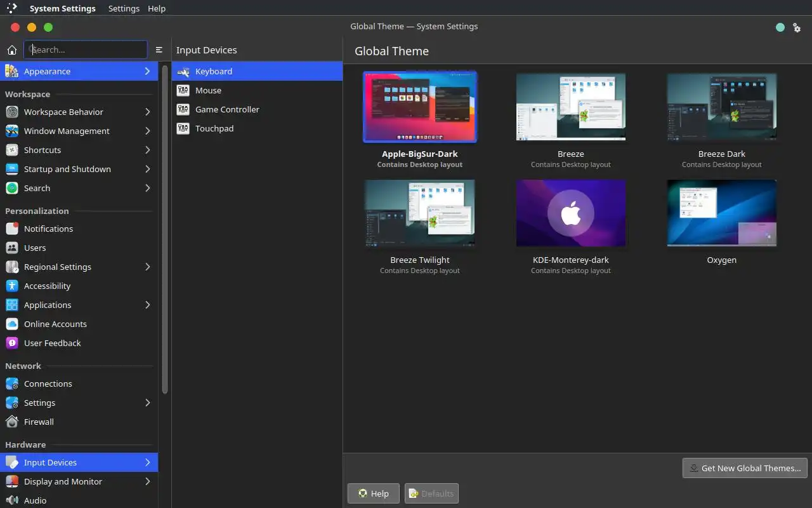812x508 pixels.
Task: Expand Window Management arrow
Action: click(x=147, y=131)
